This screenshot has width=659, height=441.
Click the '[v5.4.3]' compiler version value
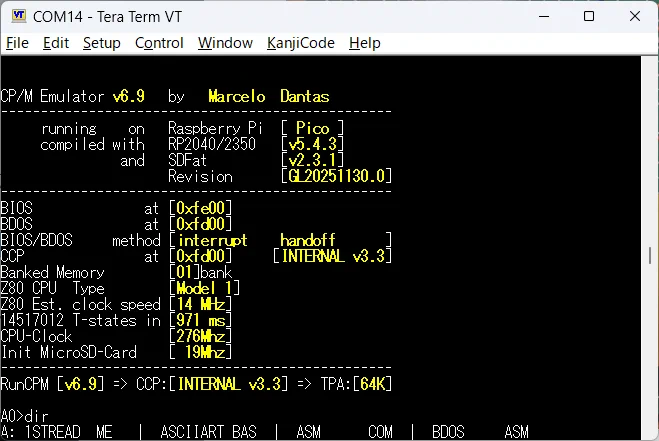(313, 144)
